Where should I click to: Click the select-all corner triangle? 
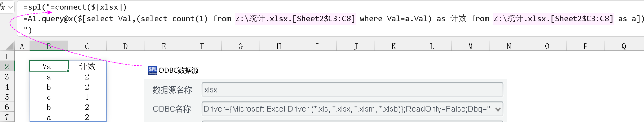coord(10,46)
